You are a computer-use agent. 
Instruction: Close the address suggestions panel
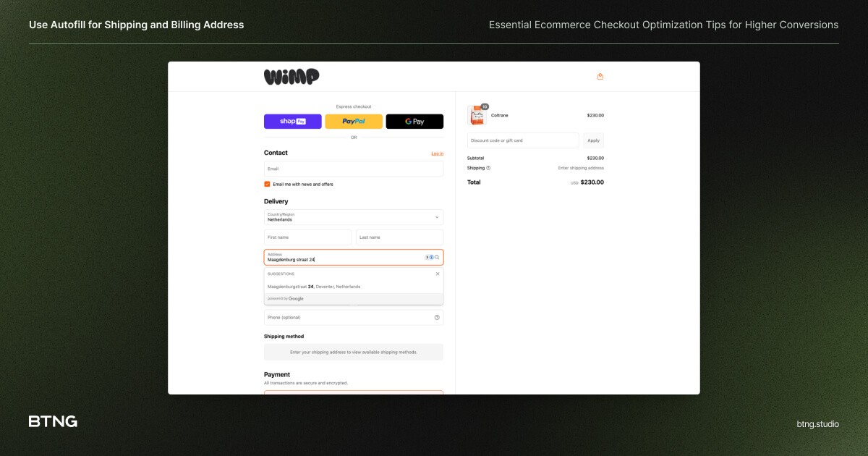tap(437, 274)
